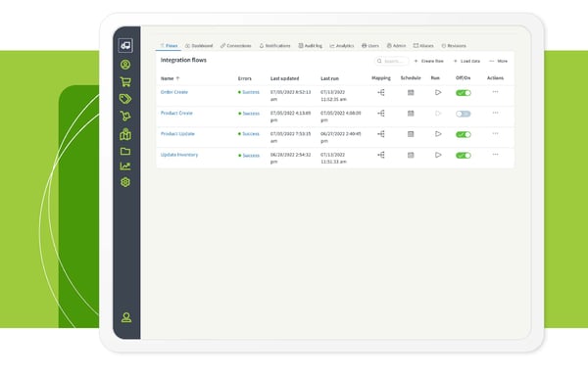Turn off the Order Create flow toggle
This screenshot has width=588, height=378.
click(x=464, y=93)
